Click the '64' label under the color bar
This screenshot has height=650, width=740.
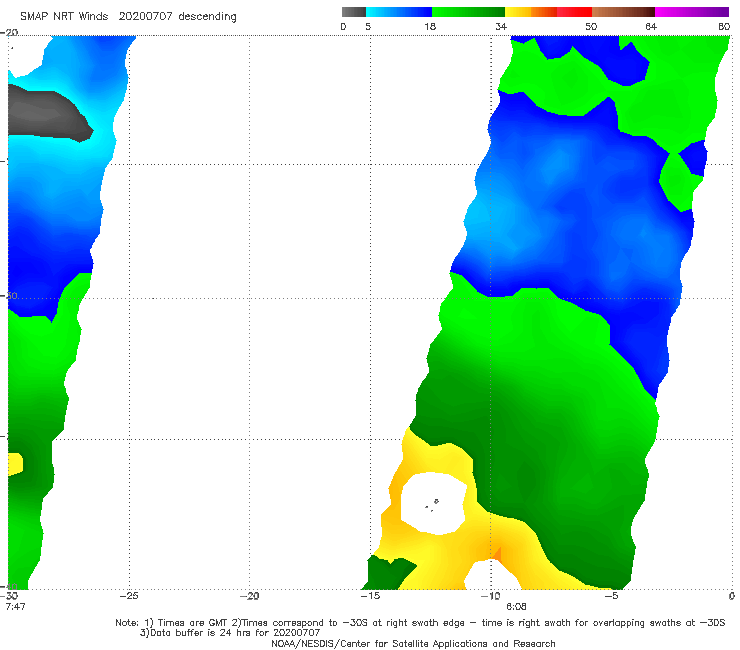[x=651, y=26]
